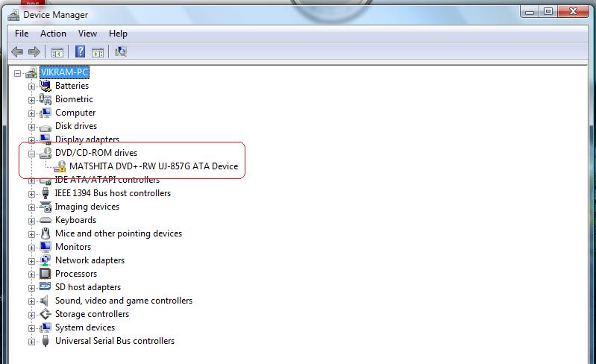This screenshot has width=596, height=364.
Task: Select the Imaging devices label
Action: pyautogui.click(x=87, y=207)
